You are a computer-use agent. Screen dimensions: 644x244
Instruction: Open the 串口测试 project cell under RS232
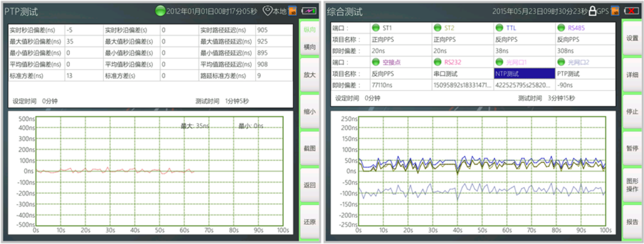(x=462, y=73)
